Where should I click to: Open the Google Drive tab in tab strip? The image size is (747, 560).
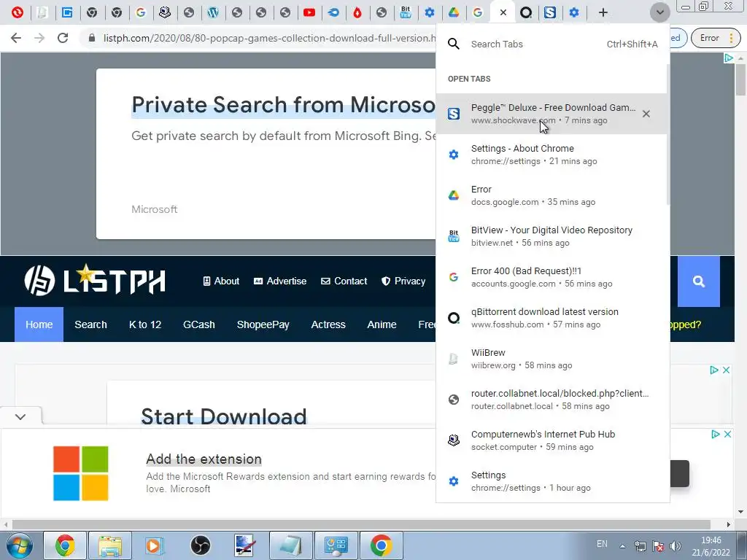(454, 12)
